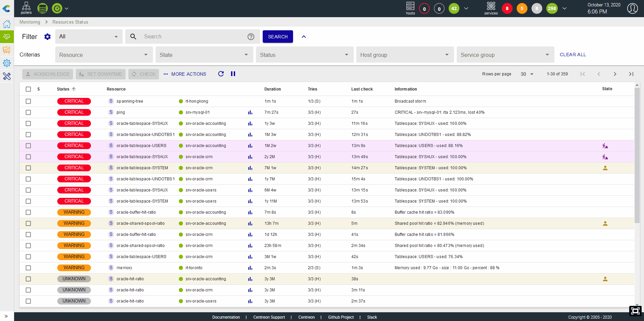The image size is (644, 321).
Task: Select the memory rt-toronto row checkbox
Action: coord(28,268)
